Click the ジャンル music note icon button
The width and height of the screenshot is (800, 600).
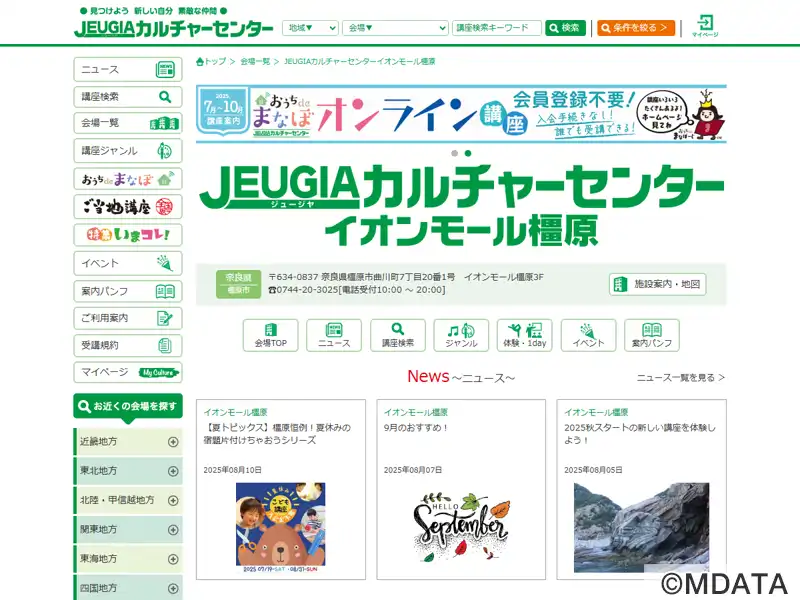(x=461, y=335)
